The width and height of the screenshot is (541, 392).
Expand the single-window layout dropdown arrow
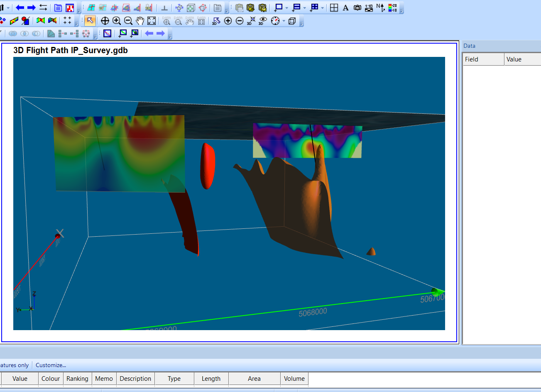click(287, 8)
